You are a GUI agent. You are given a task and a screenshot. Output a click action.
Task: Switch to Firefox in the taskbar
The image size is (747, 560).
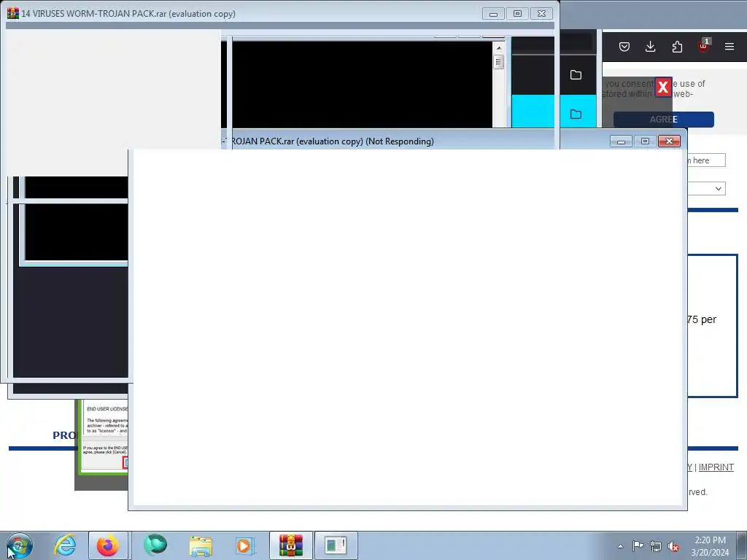[108, 545]
